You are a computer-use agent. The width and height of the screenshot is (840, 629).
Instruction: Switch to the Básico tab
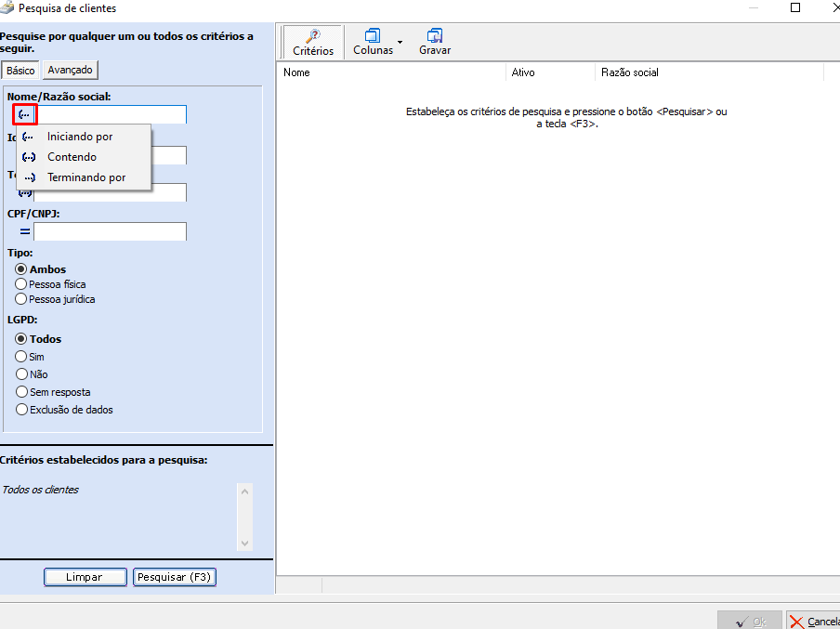tap(20, 71)
